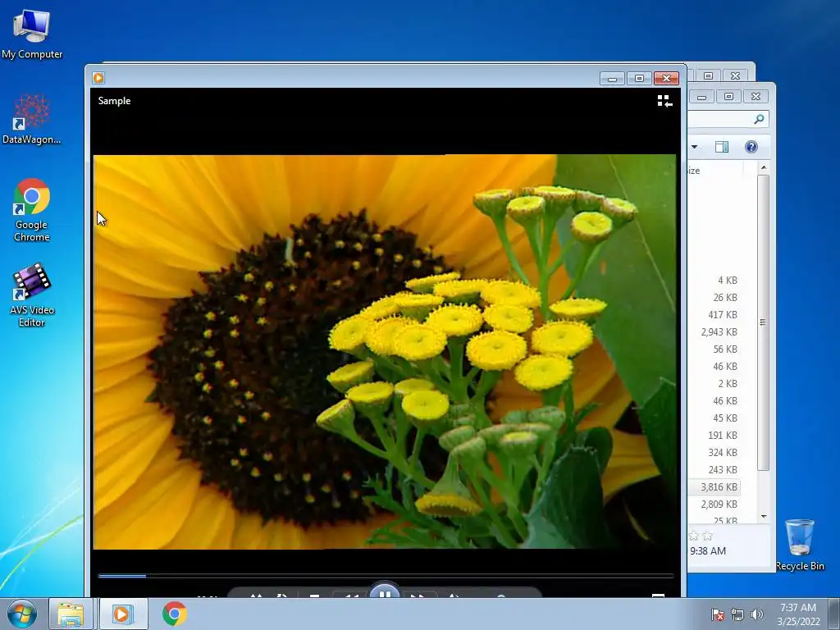Click the Size column header in Explorer
This screenshot has width=840, height=630.
714,171
